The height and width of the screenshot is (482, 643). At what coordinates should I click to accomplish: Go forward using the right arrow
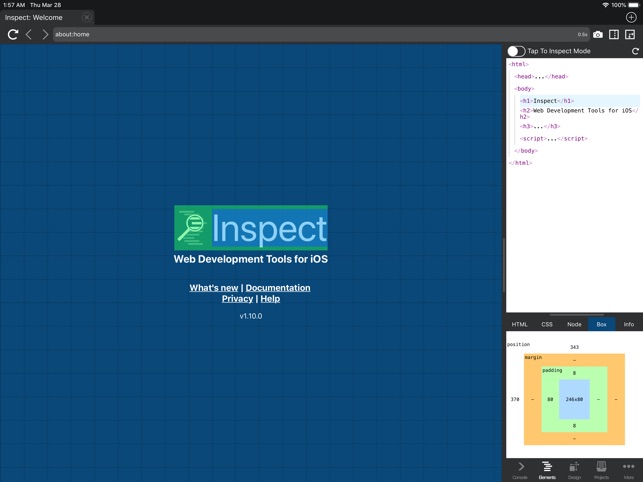(45, 34)
